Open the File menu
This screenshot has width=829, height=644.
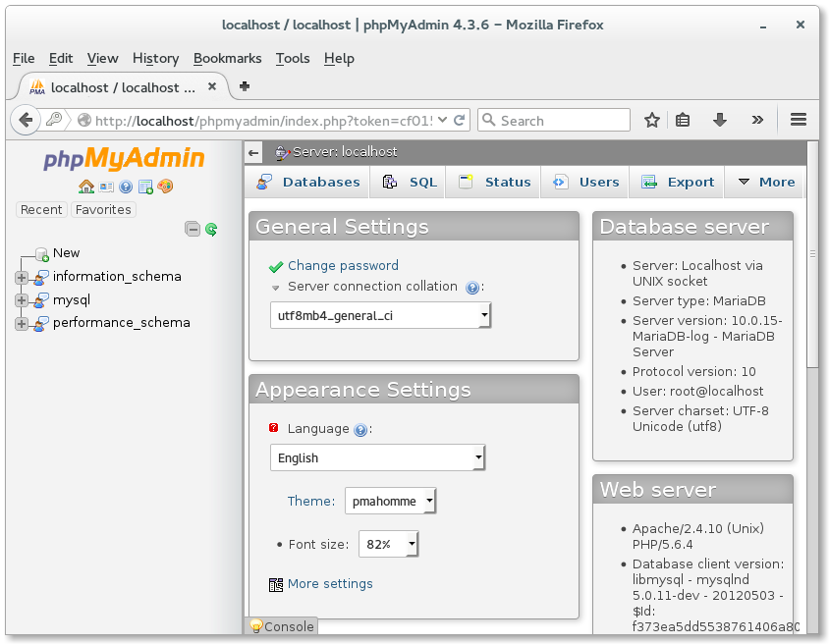24,58
